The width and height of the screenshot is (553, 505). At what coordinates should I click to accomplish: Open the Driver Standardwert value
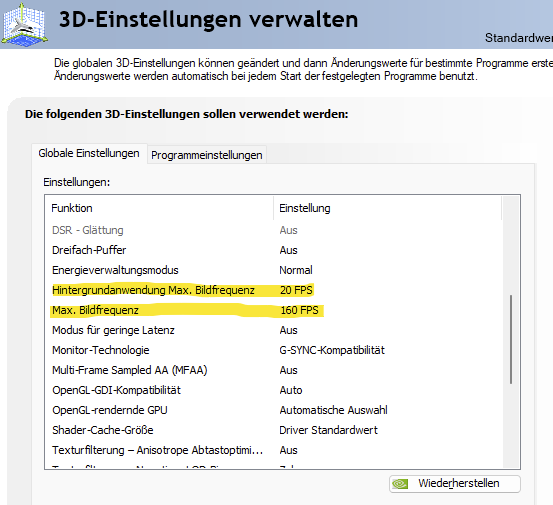(x=328, y=430)
